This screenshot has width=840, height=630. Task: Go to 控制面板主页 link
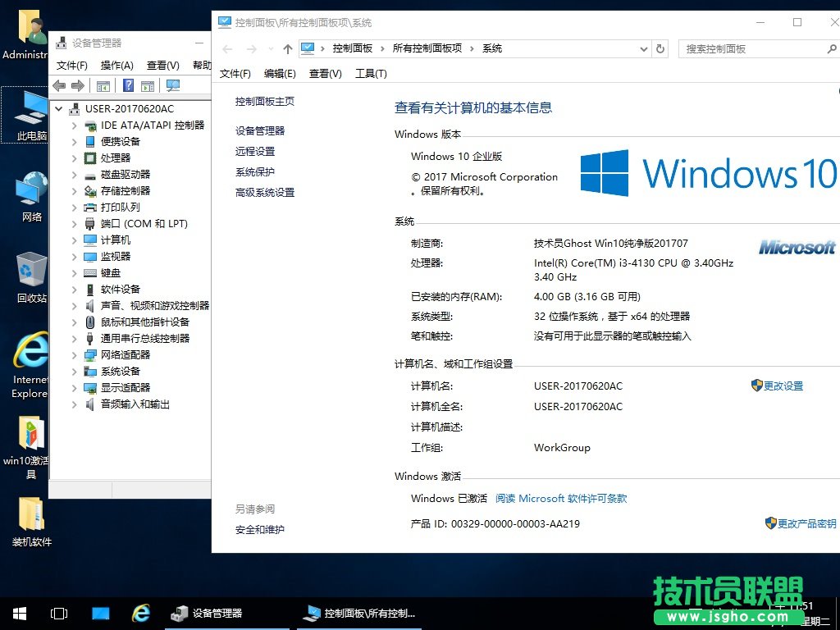click(265, 101)
